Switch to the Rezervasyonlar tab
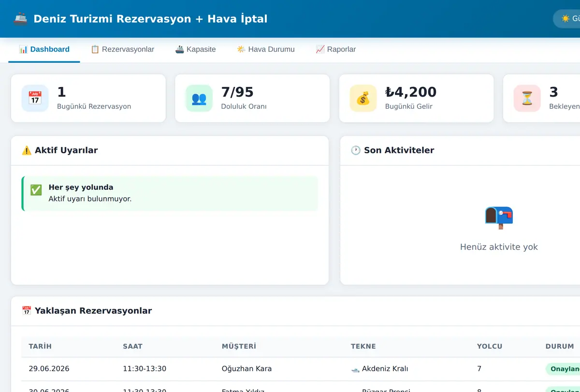 click(x=122, y=49)
